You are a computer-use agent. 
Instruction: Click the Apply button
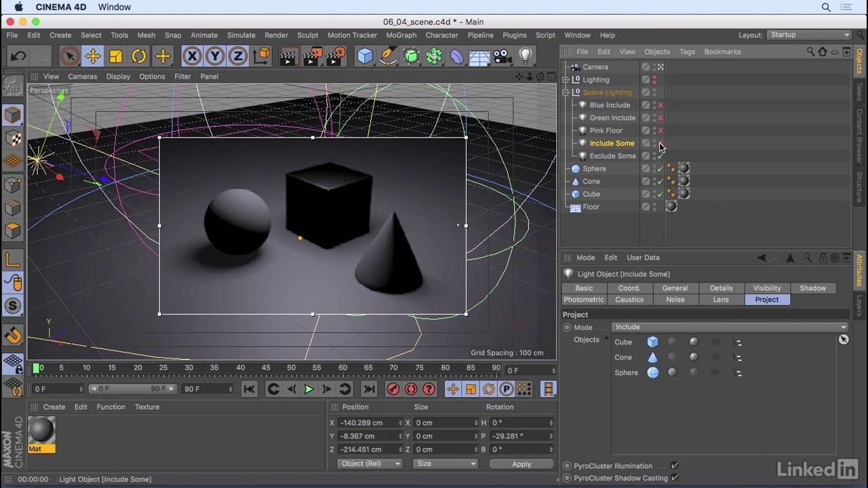pos(521,464)
